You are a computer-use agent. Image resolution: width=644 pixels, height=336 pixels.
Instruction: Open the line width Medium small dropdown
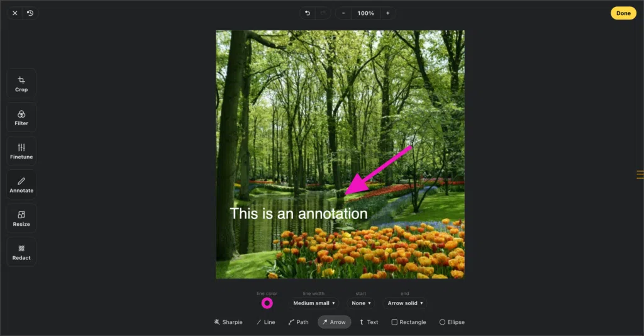(314, 303)
